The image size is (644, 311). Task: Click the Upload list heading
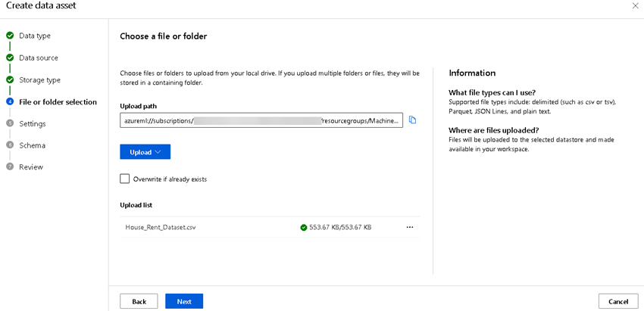pos(136,205)
